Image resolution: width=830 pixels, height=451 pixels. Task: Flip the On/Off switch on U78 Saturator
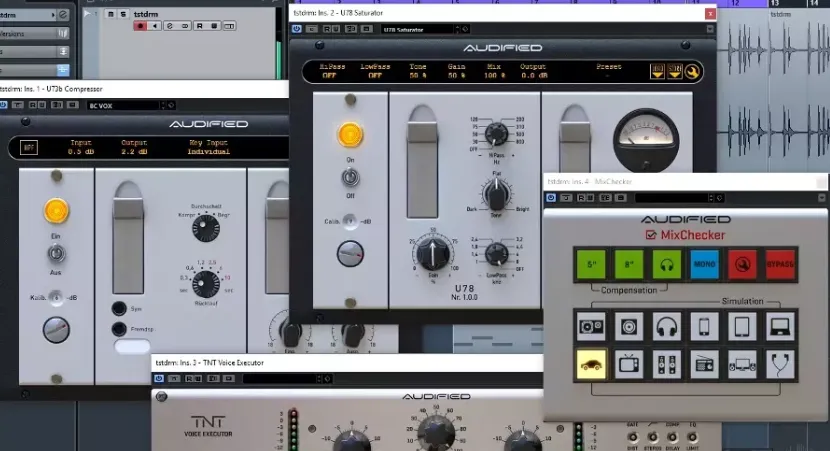[350, 178]
